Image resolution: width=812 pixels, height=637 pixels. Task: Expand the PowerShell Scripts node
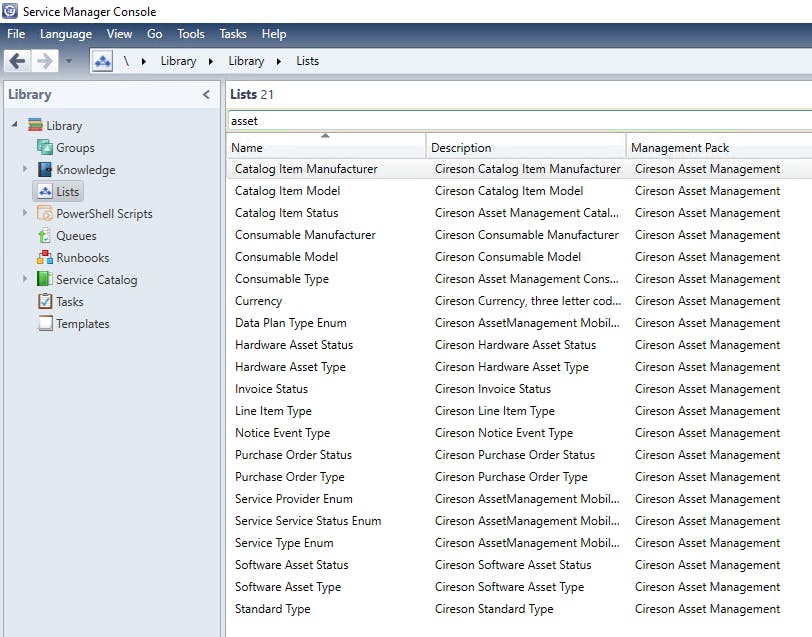pyautogui.click(x=25, y=213)
